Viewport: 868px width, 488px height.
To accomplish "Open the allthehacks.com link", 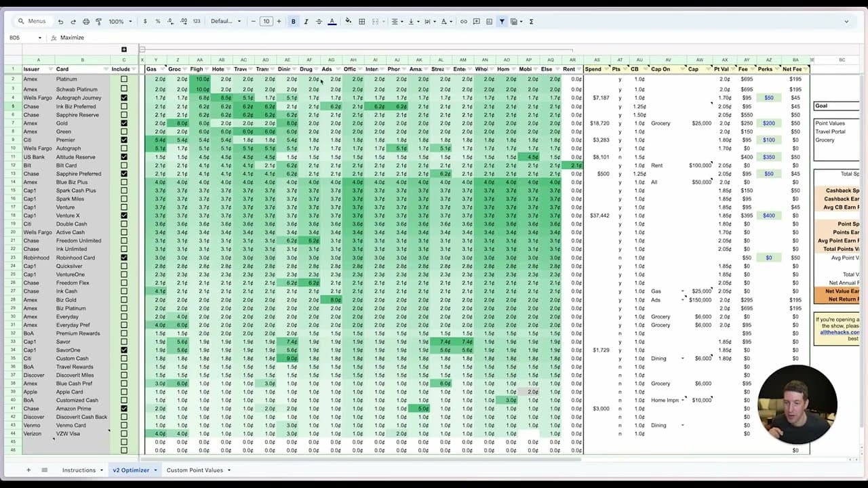I will tap(840, 332).
